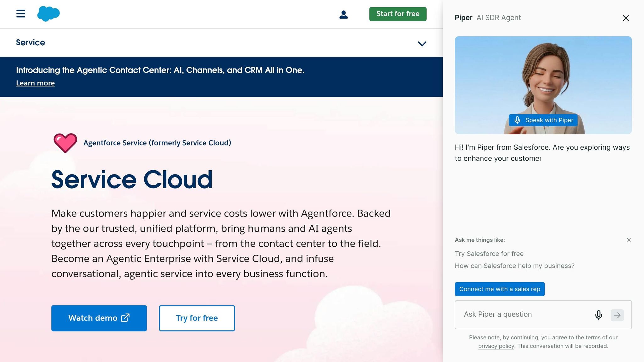The width and height of the screenshot is (644, 362).
Task: Dismiss the Ask me things like suggestions
Action: point(629,240)
